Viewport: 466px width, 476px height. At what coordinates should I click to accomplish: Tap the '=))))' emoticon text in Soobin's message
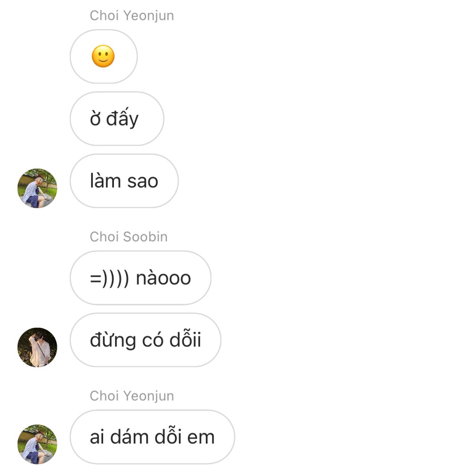pos(110,278)
